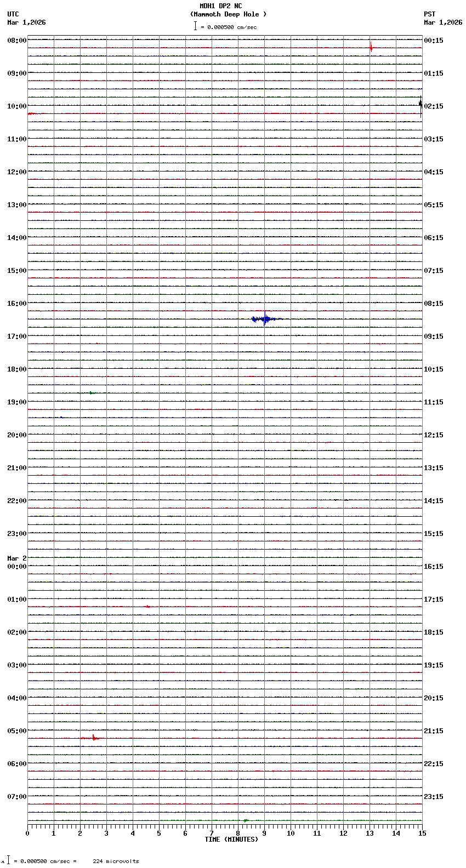This screenshot has width=466, height=868.
Task: Click the scale bar icon at top
Action: click(195, 26)
